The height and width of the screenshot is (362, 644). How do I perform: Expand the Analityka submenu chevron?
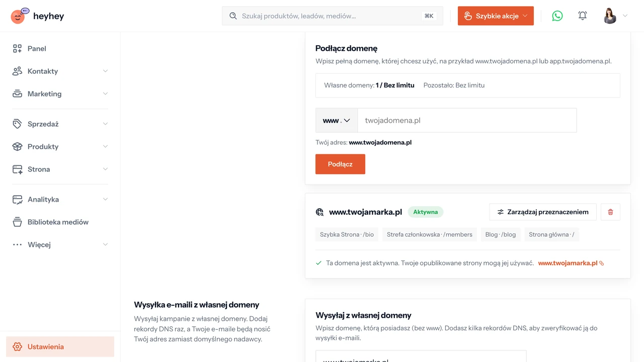(x=105, y=200)
